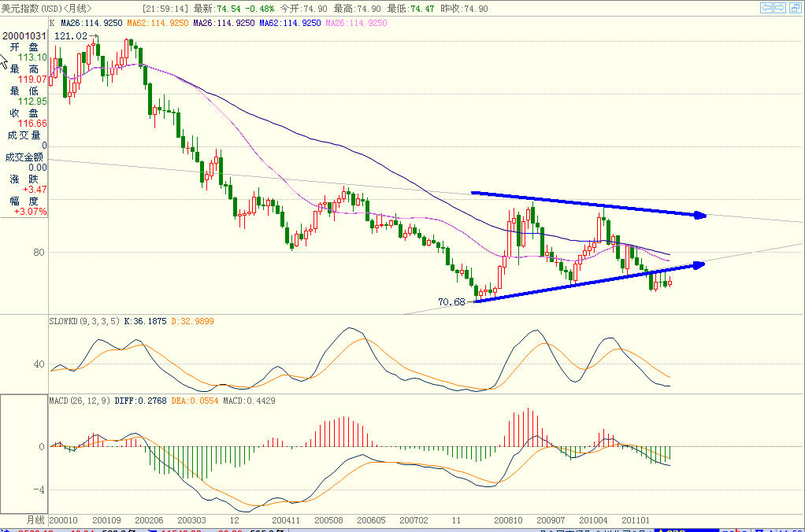Select the pink MA26:114.9250 indicator label
805x532 pixels.
pos(356,23)
